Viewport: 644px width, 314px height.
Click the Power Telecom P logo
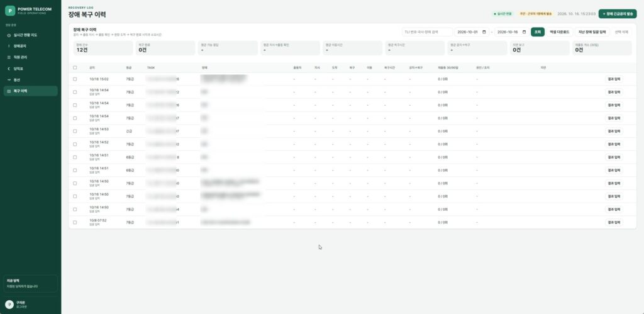click(x=10, y=11)
